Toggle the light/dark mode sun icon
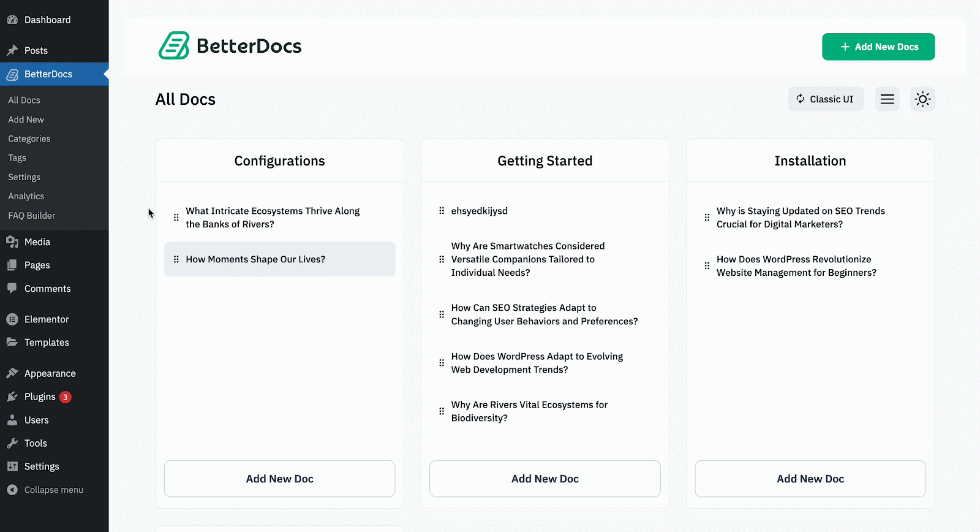Screen dimensions: 980x532 click(922, 99)
